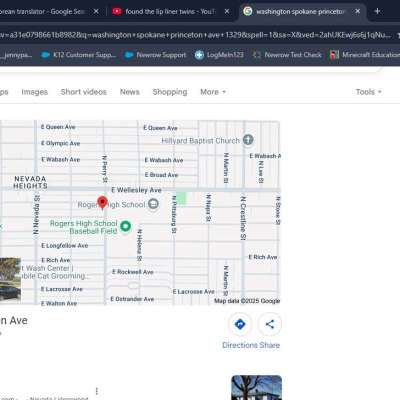Click the red location pin on map
400x400 pixels.
click(102, 202)
